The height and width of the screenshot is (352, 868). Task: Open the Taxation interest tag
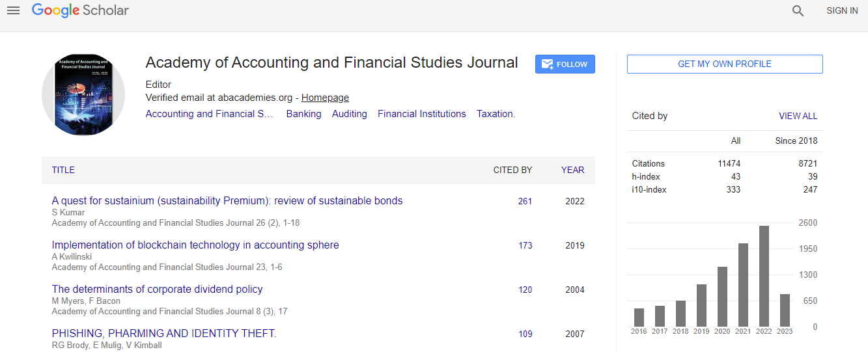tap(496, 114)
